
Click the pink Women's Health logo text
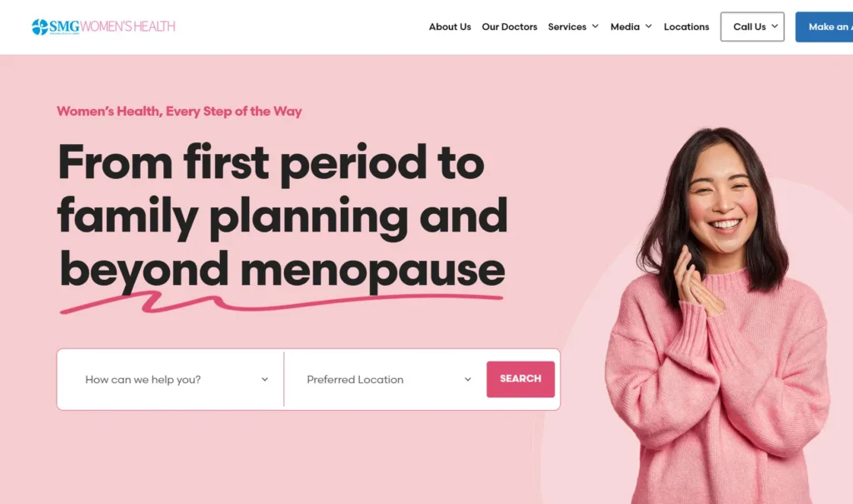tap(127, 27)
